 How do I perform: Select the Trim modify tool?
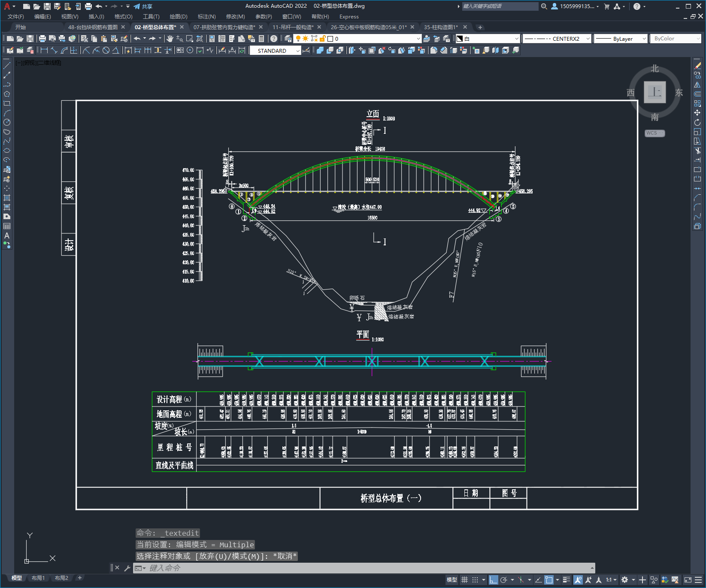coord(697,151)
